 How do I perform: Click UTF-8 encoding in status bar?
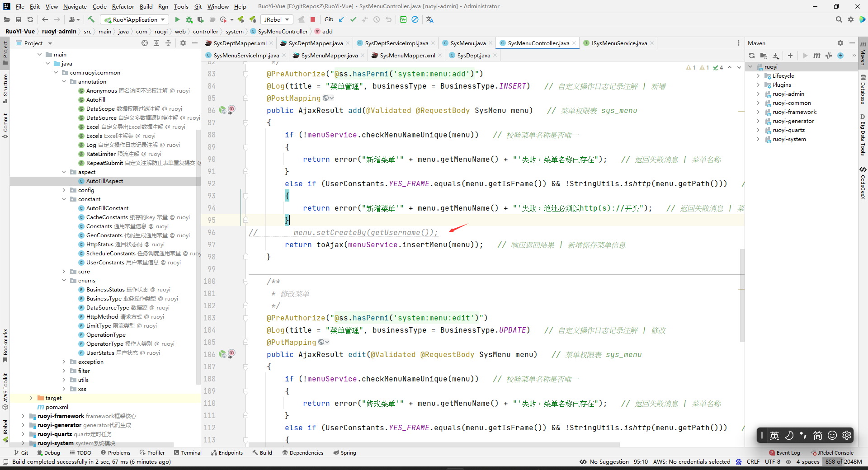click(773, 461)
